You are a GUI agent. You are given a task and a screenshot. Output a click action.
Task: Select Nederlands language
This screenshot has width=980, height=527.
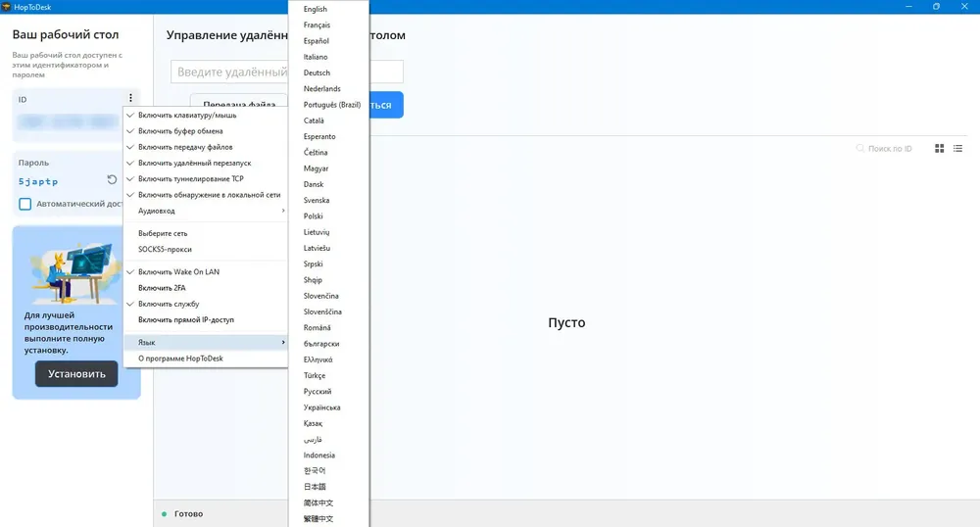click(x=328, y=89)
